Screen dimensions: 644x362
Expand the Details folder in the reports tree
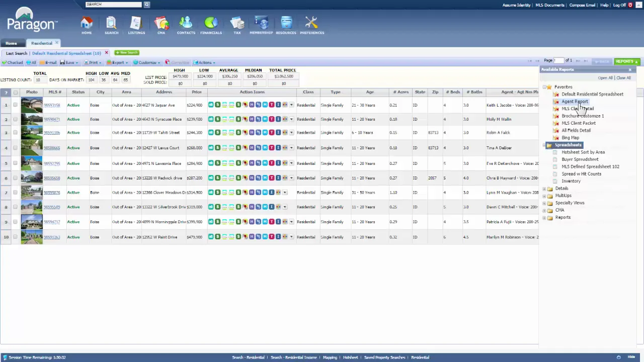pyautogui.click(x=544, y=189)
